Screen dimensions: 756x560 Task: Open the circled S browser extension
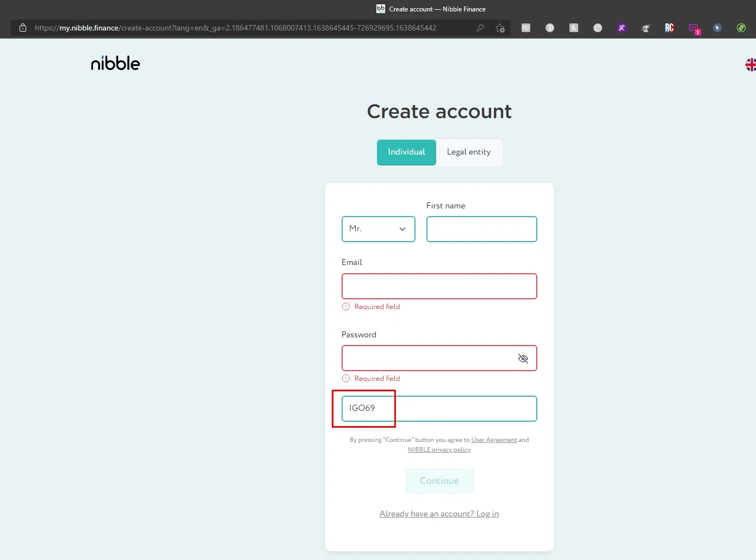point(550,28)
